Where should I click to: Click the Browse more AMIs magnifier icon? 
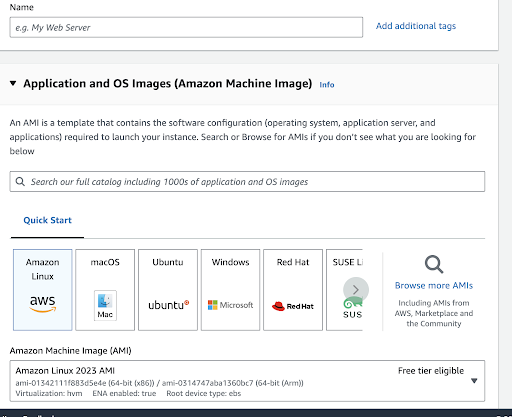pyautogui.click(x=434, y=264)
